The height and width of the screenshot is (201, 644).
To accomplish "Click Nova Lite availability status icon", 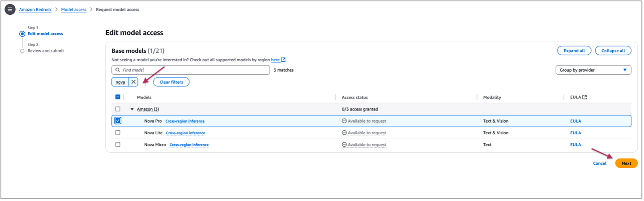I will (344, 133).
